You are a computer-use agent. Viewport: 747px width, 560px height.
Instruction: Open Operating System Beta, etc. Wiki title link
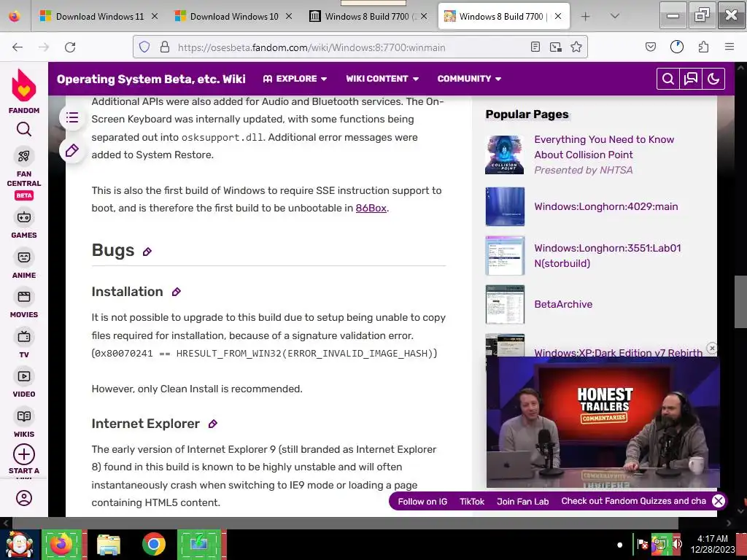click(151, 79)
